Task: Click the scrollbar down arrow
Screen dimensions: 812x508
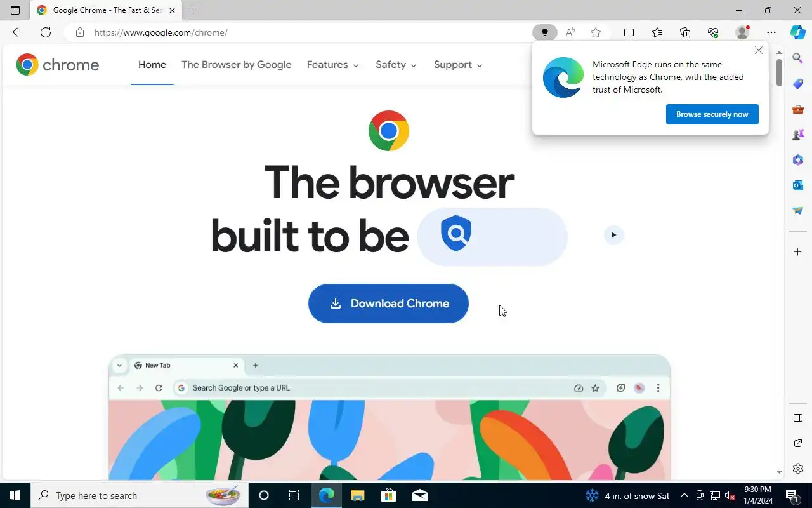Action: [779, 472]
